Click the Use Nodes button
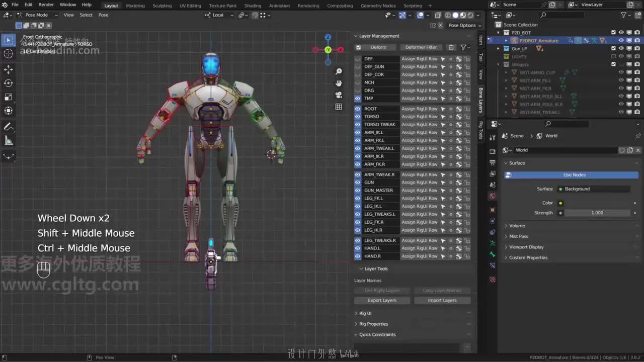 (x=574, y=175)
